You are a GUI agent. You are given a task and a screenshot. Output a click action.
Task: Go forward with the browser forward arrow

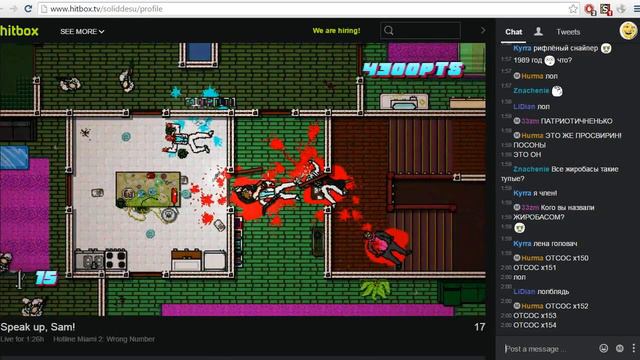pos(13,9)
